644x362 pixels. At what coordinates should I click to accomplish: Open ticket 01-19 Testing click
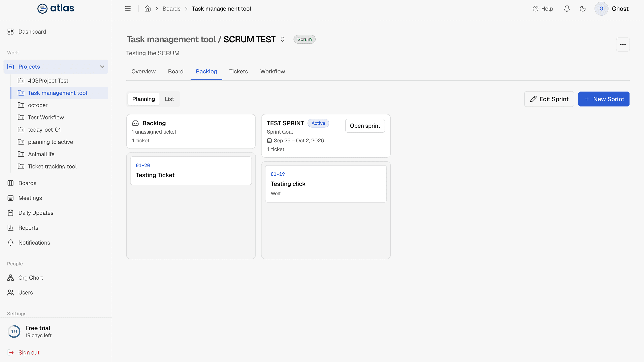(x=326, y=184)
